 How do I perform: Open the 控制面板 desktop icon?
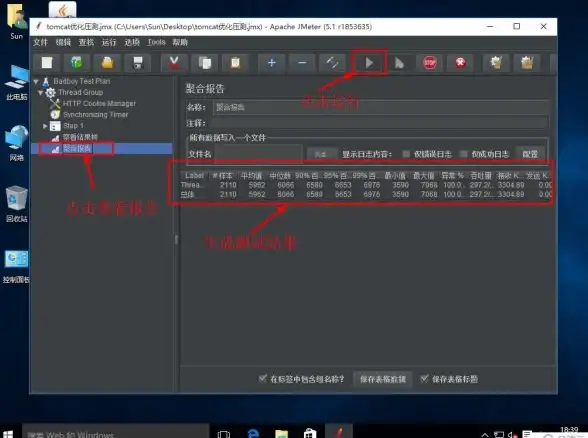click(x=16, y=266)
